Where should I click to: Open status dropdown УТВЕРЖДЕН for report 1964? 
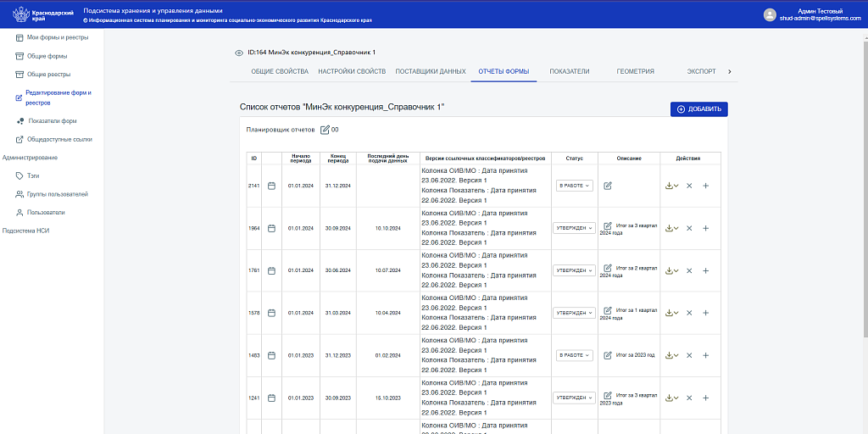(574, 228)
